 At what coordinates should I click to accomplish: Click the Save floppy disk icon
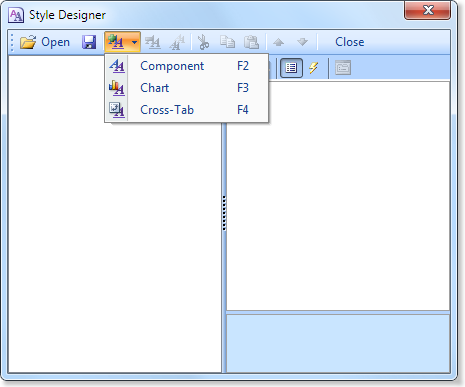tap(89, 42)
